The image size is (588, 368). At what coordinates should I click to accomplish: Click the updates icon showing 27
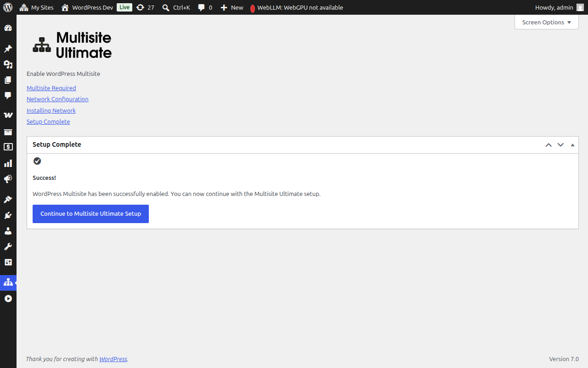tap(145, 7)
